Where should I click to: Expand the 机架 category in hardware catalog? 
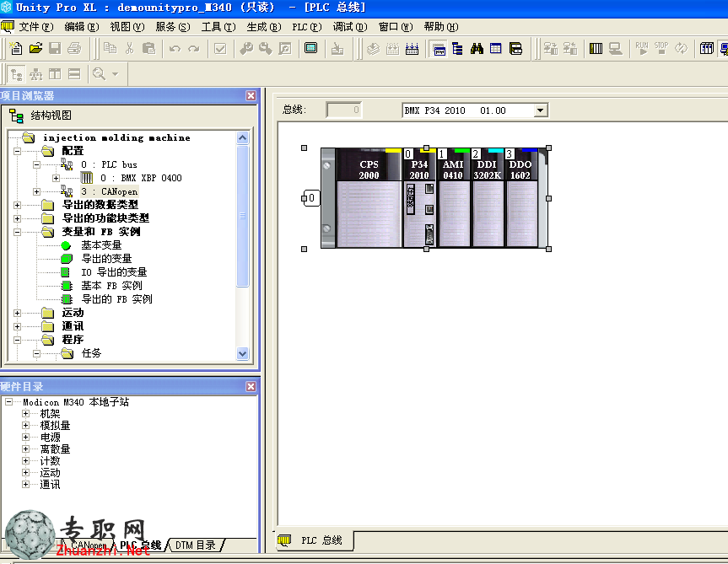[25, 413]
